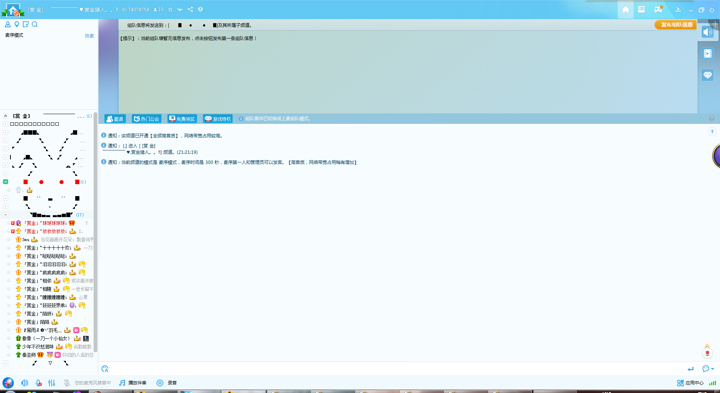Open the game controller icon in header
The height and width of the screenshot is (393, 720).
(658, 10)
